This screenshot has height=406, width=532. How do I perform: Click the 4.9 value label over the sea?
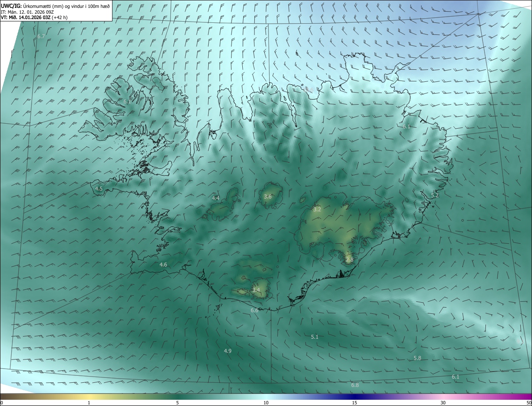pyautogui.click(x=228, y=351)
